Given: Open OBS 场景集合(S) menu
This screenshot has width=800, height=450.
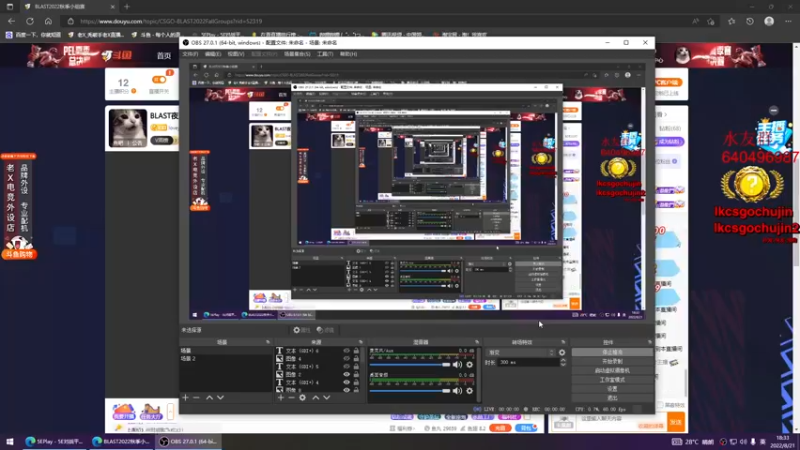Looking at the screenshot, I should pyautogui.click(x=297, y=54).
